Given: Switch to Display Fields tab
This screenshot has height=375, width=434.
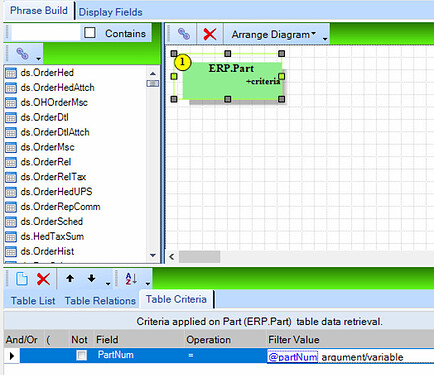Looking at the screenshot, I should pos(110,12).
